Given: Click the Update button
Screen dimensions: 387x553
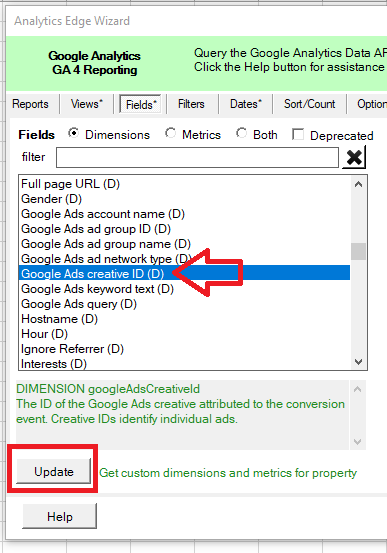Looking at the screenshot, I should click(54, 471).
